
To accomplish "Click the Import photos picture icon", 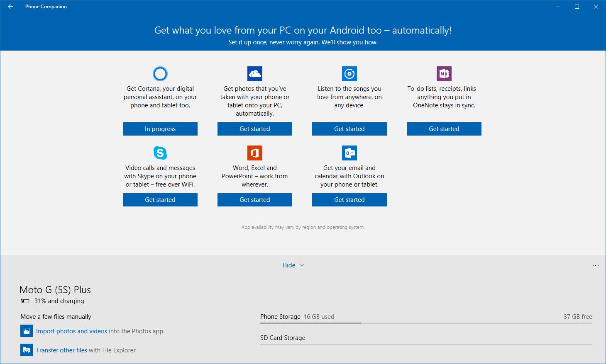I will (x=27, y=331).
